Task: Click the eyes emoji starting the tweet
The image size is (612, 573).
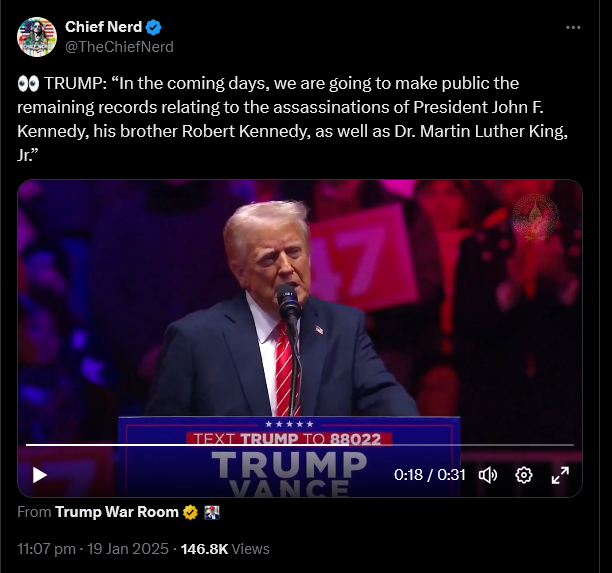Action: [28, 83]
